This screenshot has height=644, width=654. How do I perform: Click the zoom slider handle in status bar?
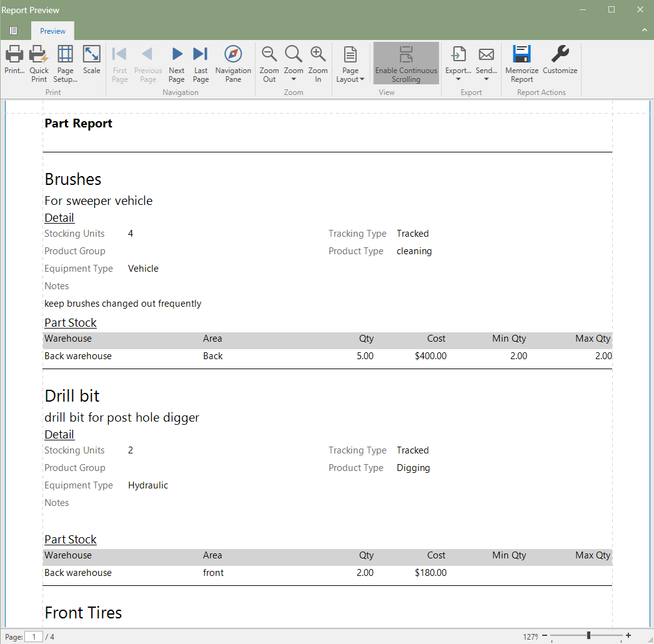click(x=588, y=635)
